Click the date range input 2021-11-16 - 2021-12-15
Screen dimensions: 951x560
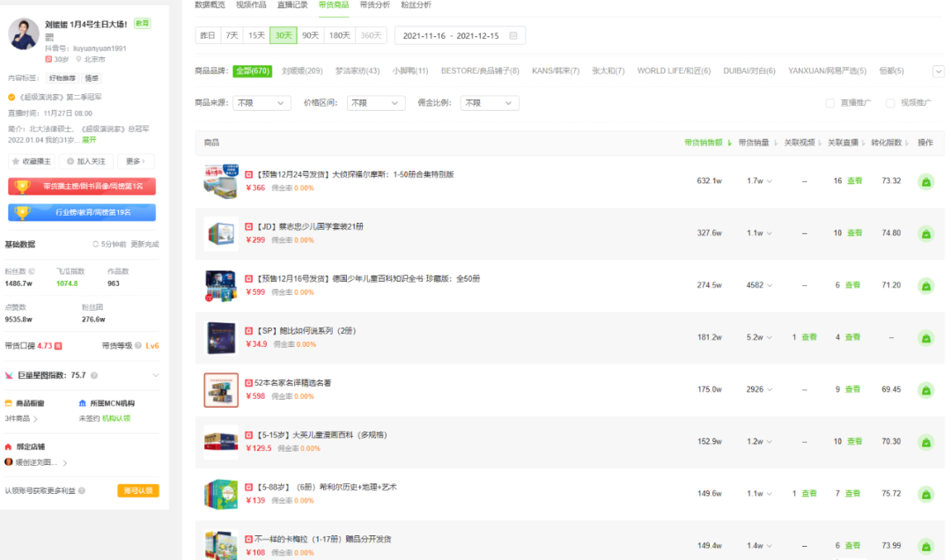(x=460, y=36)
